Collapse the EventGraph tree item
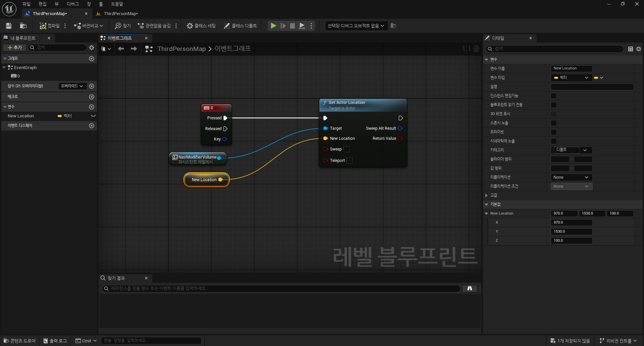The width and height of the screenshot is (644, 346). point(4,67)
